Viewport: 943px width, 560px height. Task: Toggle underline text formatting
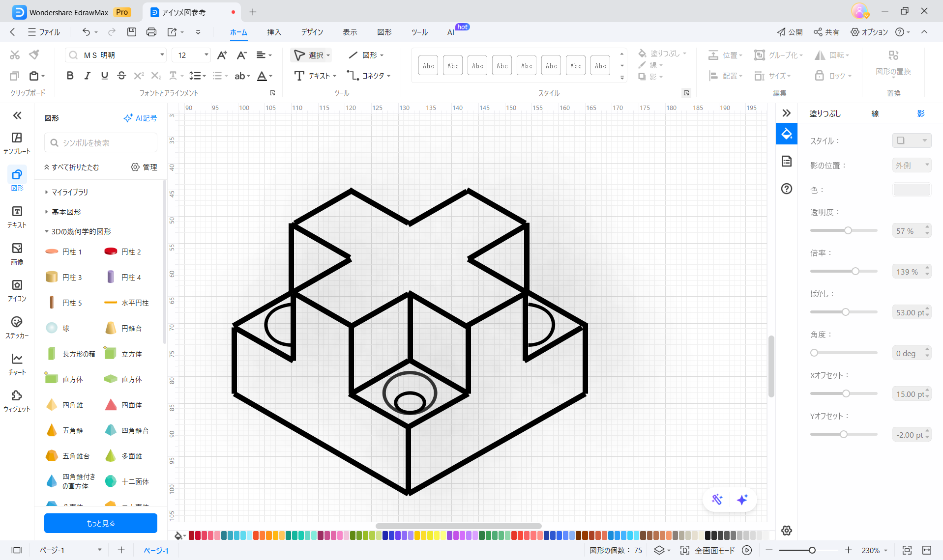[104, 76]
